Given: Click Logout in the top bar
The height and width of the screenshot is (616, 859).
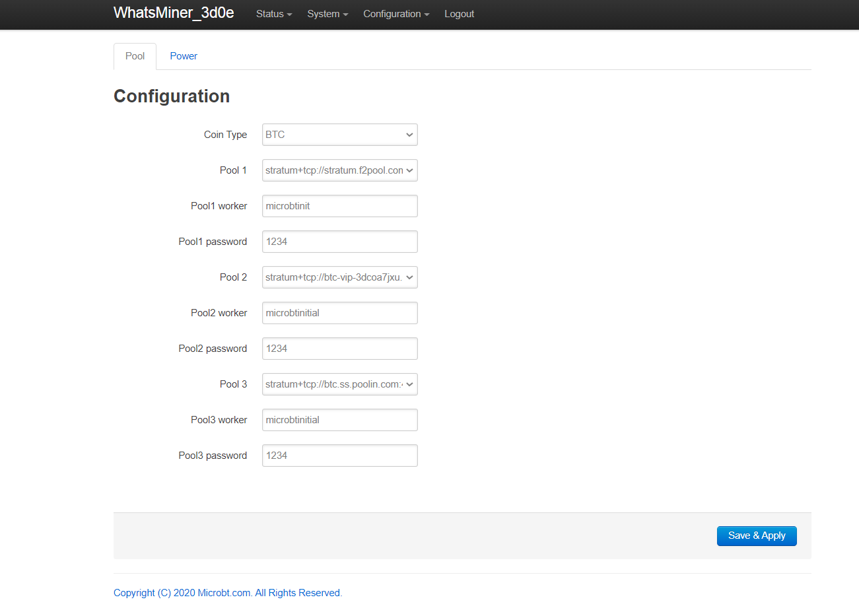Looking at the screenshot, I should [459, 14].
